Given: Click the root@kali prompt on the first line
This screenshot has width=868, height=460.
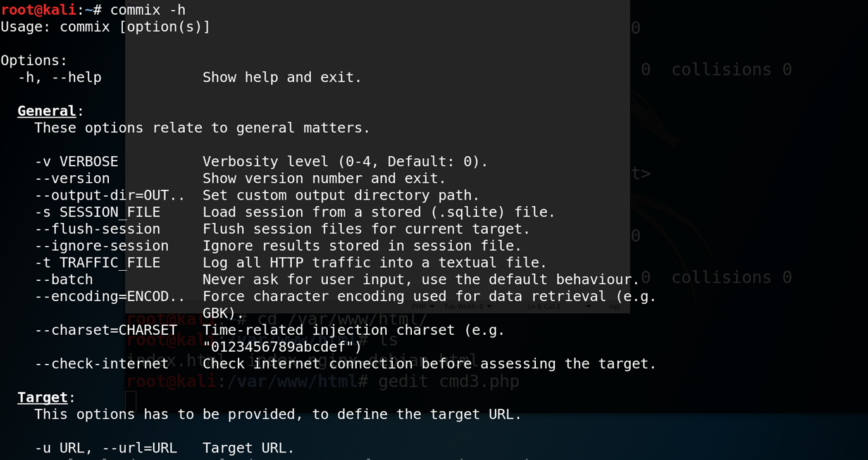Looking at the screenshot, I should (x=38, y=9).
